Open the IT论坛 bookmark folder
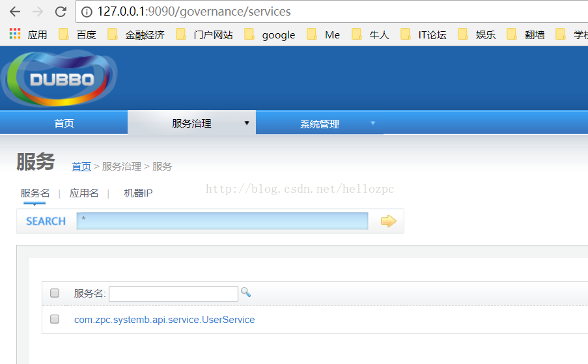588x364 pixels. tap(423, 35)
